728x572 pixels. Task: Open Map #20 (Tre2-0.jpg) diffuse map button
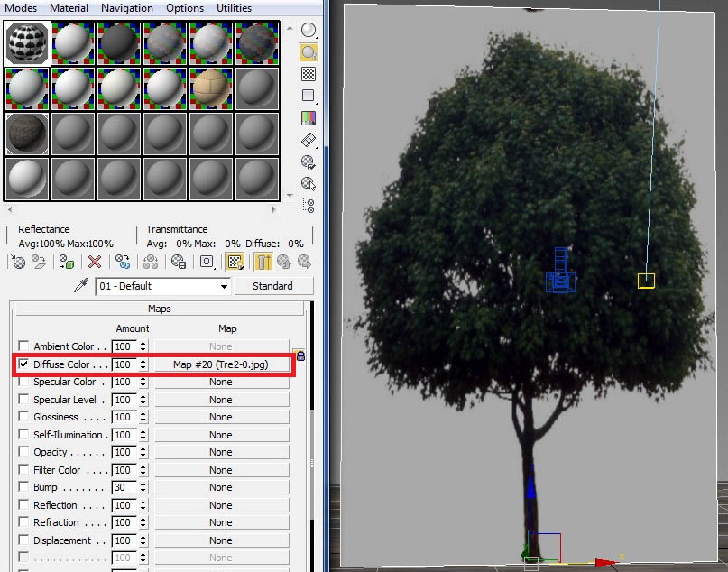pos(222,364)
